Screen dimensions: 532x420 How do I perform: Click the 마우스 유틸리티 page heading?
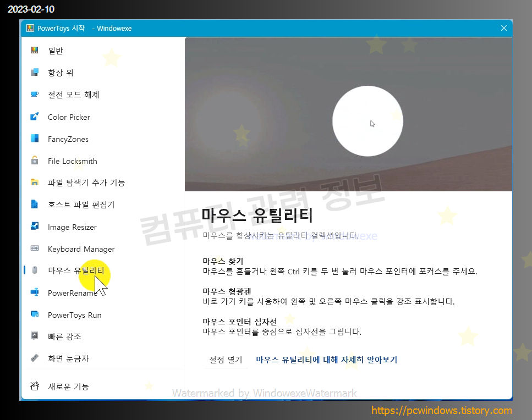(257, 215)
